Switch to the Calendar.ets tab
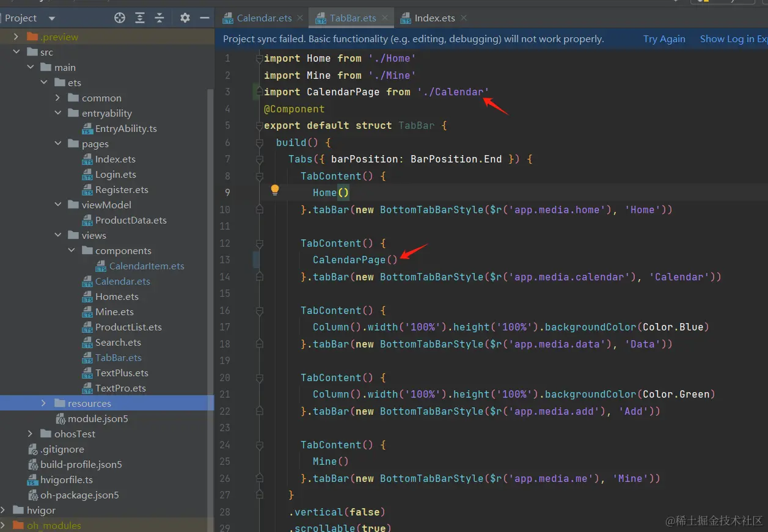The width and height of the screenshot is (768, 532). click(264, 18)
